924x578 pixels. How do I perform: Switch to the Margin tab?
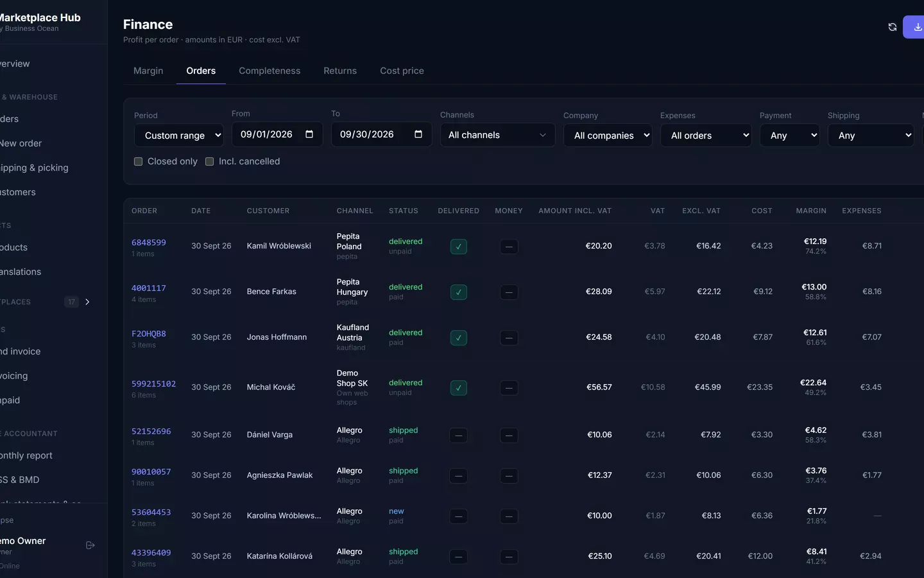click(148, 71)
